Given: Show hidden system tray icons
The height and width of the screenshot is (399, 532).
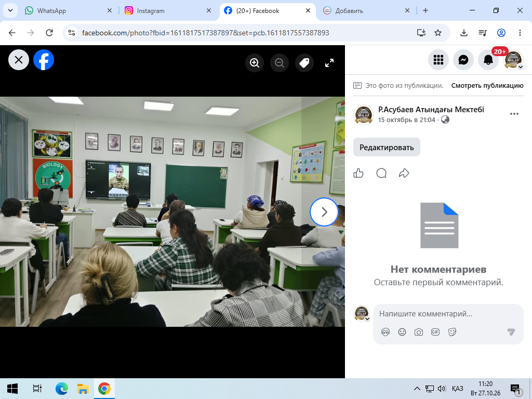Looking at the screenshot, I should point(417,389).
